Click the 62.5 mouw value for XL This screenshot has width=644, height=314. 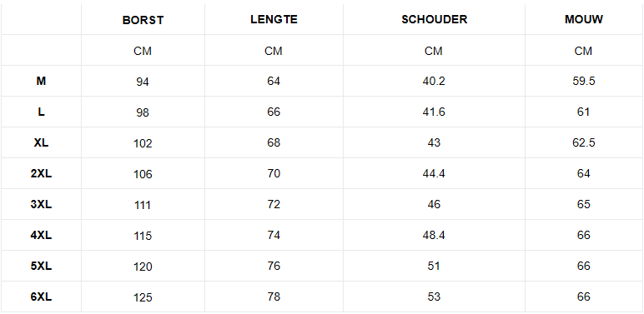(x=584, y=142)
